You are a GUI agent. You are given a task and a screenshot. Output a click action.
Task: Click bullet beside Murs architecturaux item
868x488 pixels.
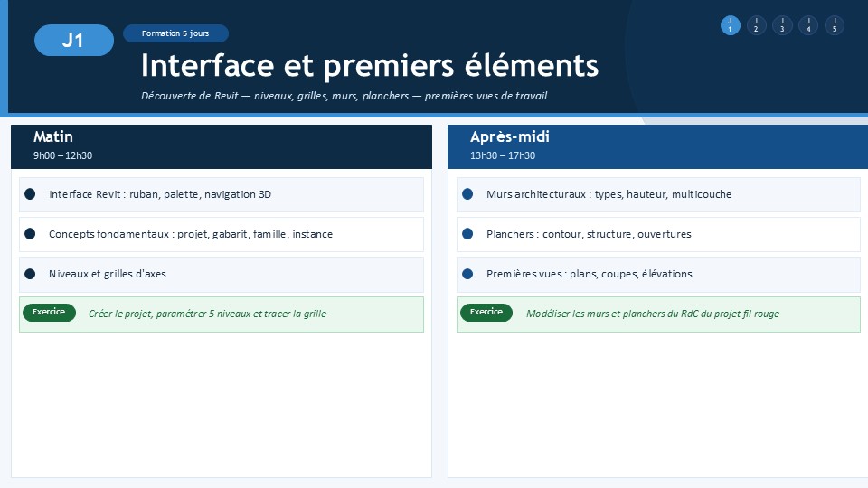coord(467,194)
